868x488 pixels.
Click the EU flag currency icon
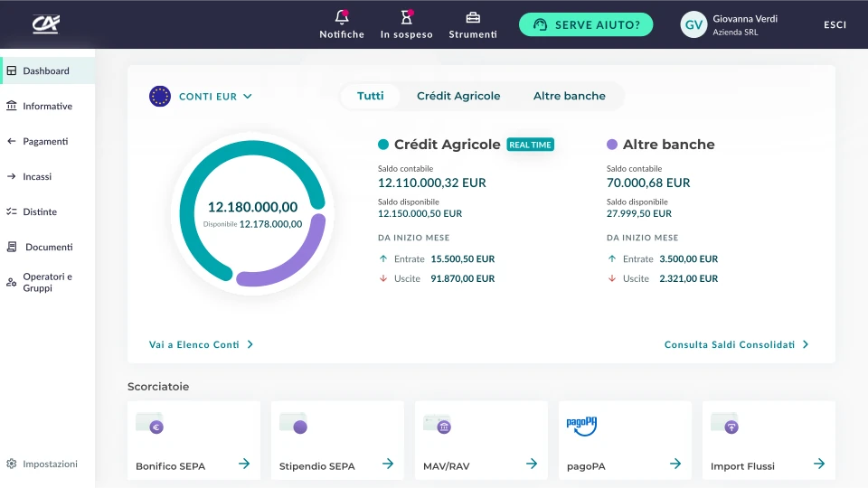tap(160, 97)
